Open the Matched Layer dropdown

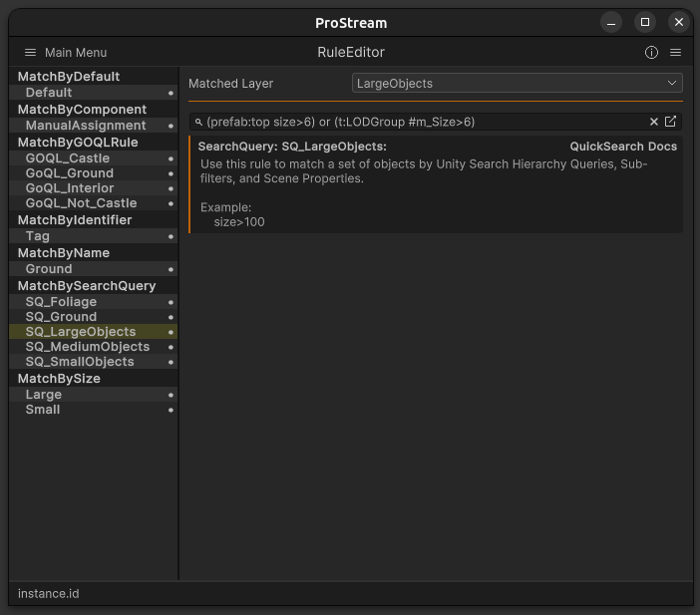coord(517,83)
